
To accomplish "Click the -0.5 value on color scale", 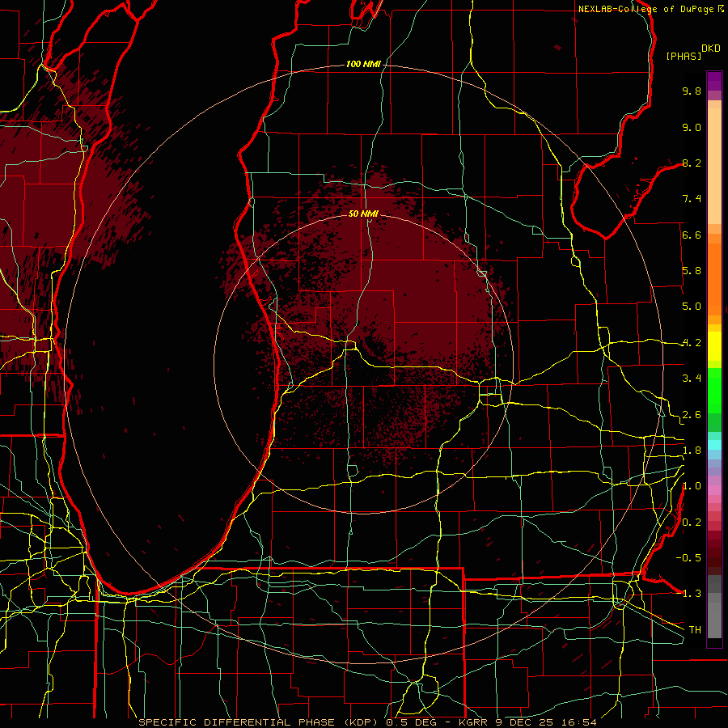I will (688, 558).
